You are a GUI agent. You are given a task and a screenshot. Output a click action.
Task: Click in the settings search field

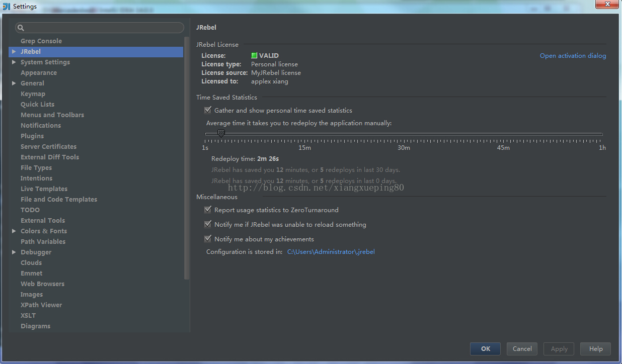(100, 28)
